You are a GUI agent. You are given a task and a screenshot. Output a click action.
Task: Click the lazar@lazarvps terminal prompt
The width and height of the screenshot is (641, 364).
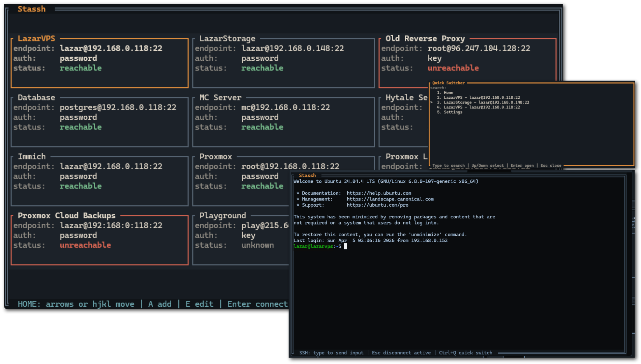314,246
